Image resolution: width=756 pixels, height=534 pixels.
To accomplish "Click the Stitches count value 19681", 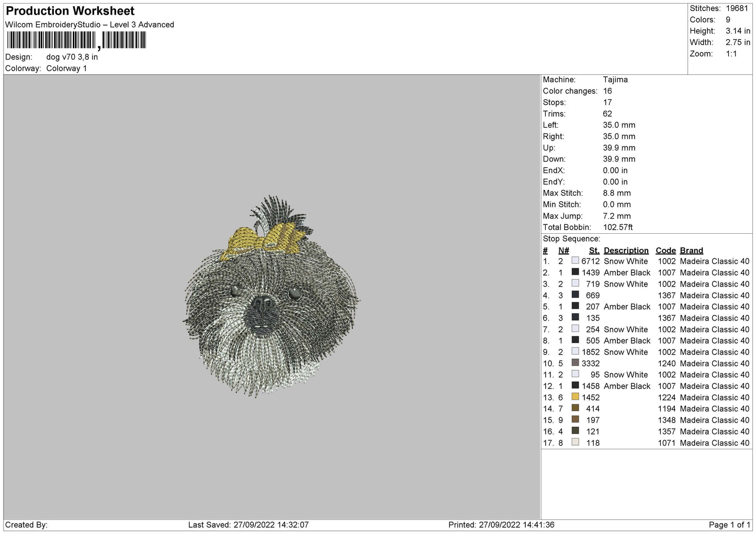I will click(737, 8).
